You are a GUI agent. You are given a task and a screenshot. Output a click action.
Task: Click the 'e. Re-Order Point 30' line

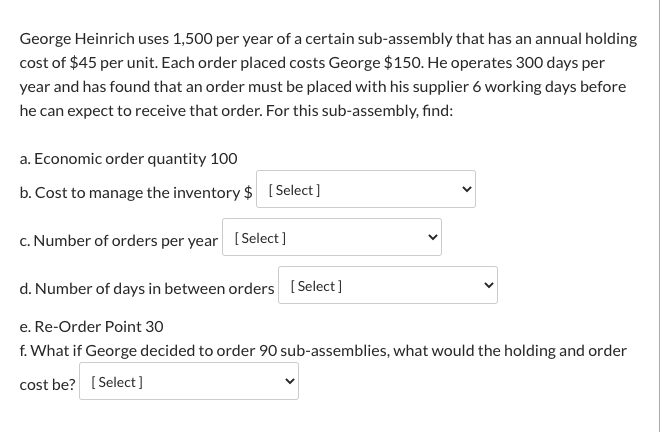tap(91, 327)
